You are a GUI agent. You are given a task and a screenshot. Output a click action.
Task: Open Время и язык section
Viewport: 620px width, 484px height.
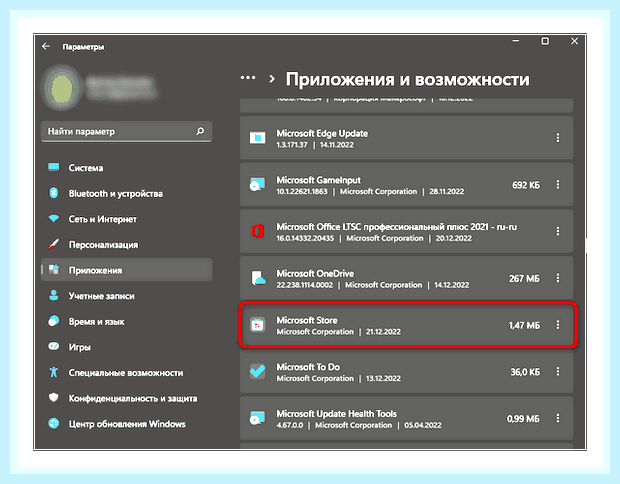[127, 321]
